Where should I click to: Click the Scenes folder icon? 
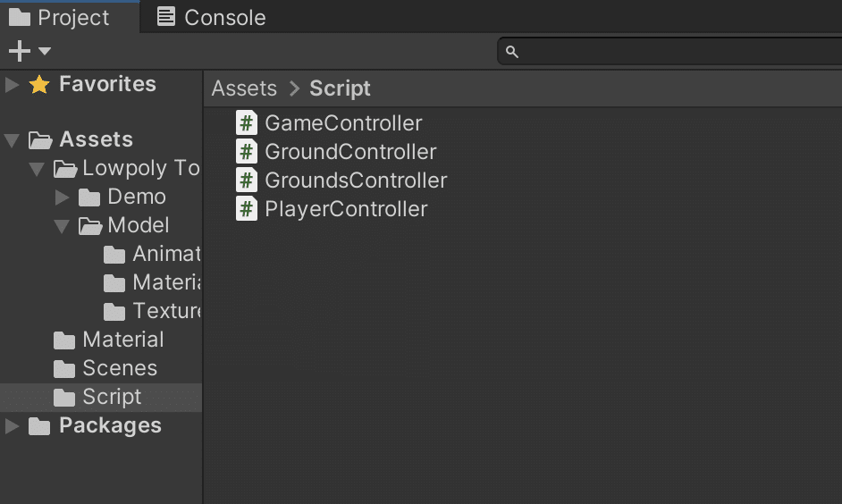(64, 369)
